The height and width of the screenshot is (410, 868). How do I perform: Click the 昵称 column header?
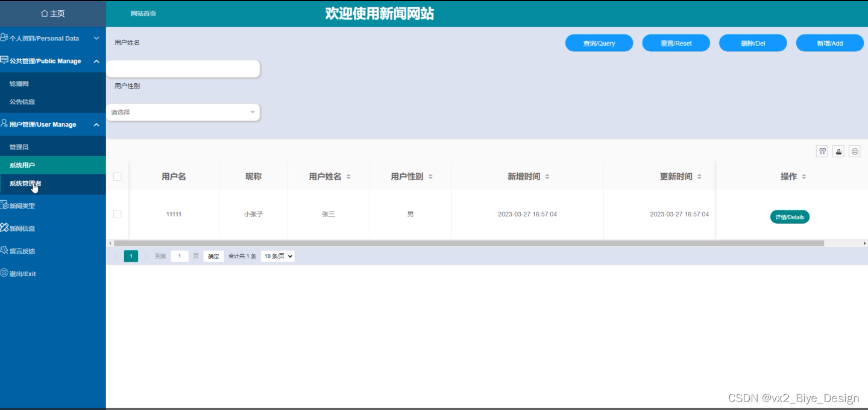pyautogui.click(x=254, y=177)
